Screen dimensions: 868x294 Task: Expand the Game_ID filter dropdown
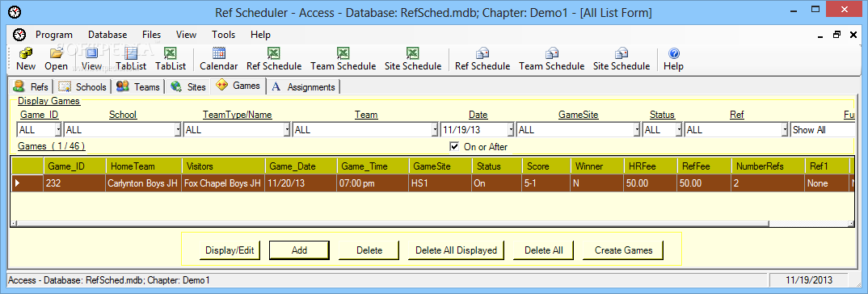tap(58, 130)
